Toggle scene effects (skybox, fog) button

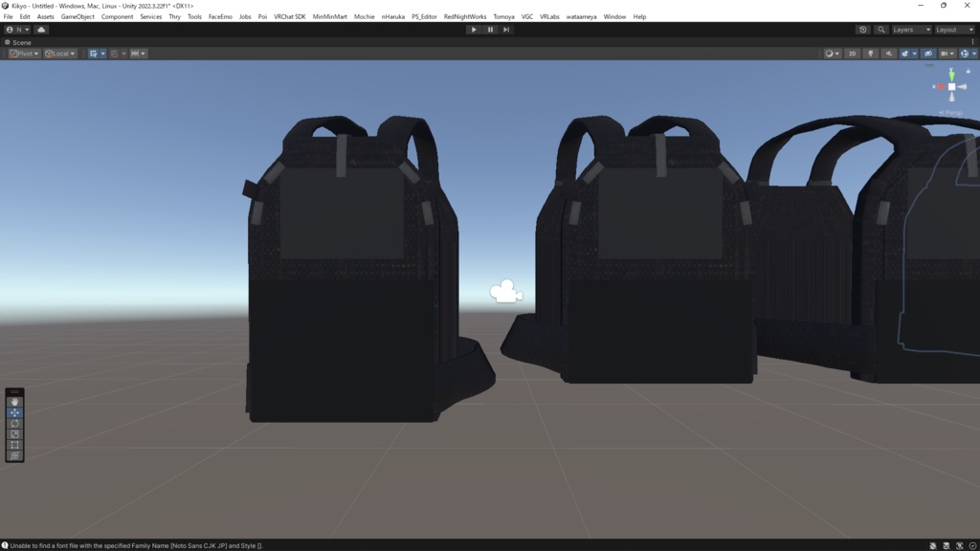[904, 54]
